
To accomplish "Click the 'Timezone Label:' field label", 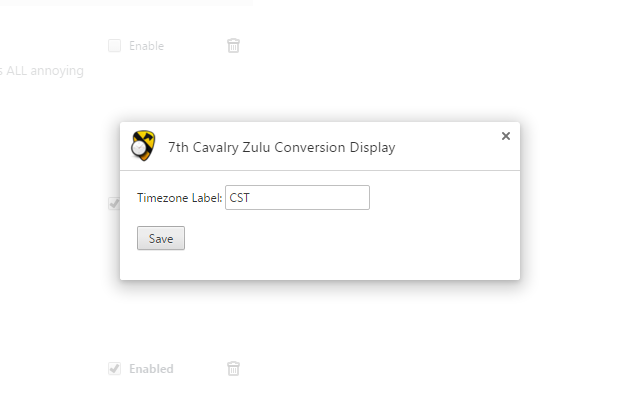I will click(x=180, y=198).
